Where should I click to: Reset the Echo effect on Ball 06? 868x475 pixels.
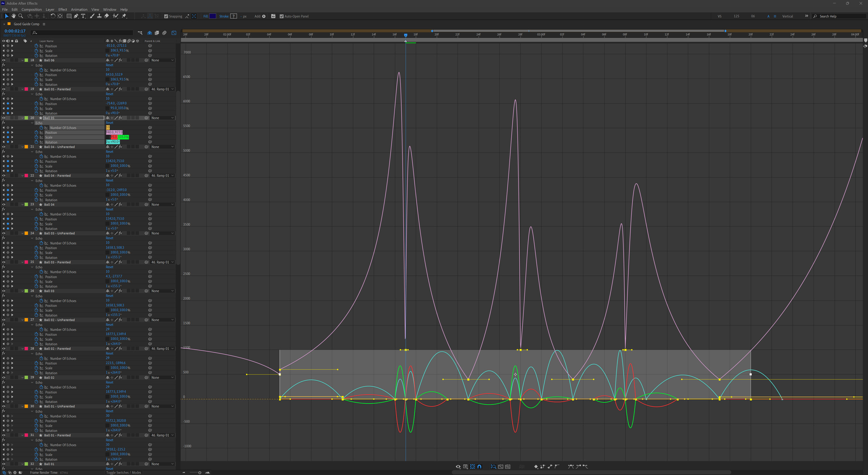click(109, 65)
